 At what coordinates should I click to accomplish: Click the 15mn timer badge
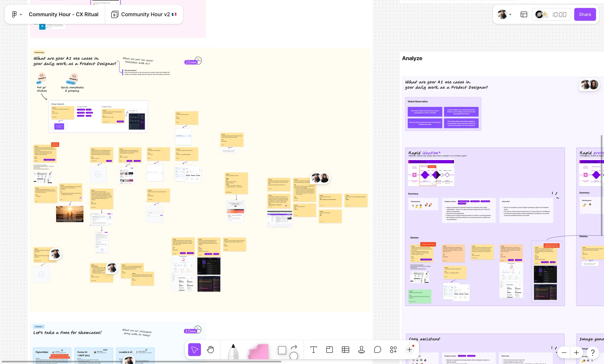[x=191, y=331]
